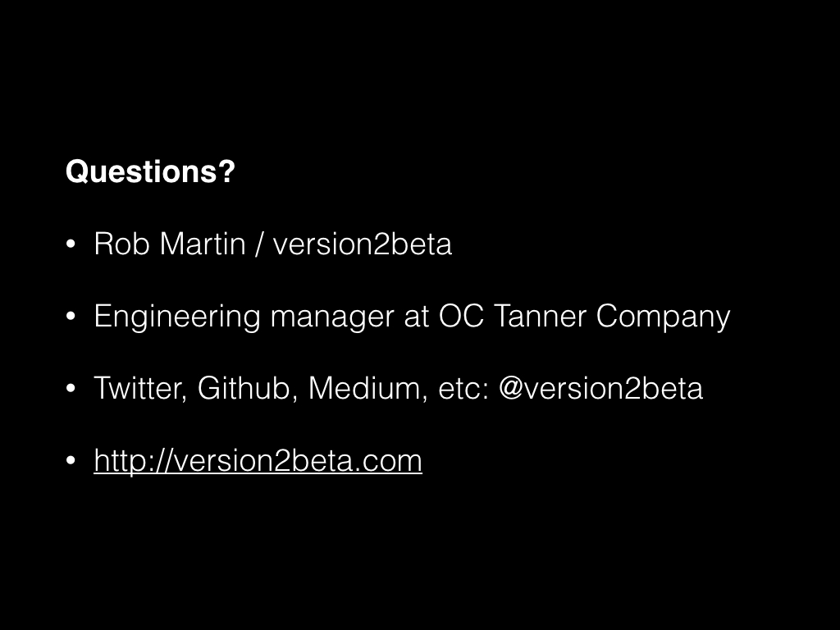
Task: Select the name Rob Martin
Action: (x=170, y=244)
